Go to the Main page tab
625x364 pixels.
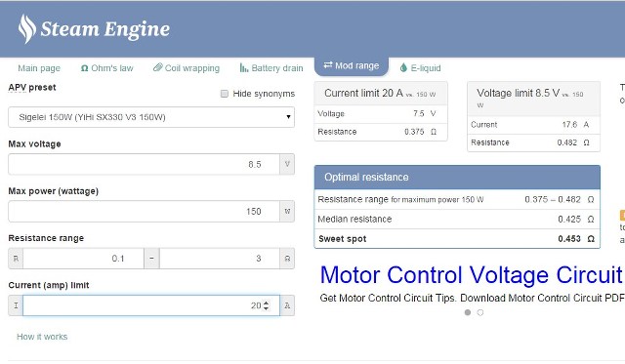(x=39, y=68)
